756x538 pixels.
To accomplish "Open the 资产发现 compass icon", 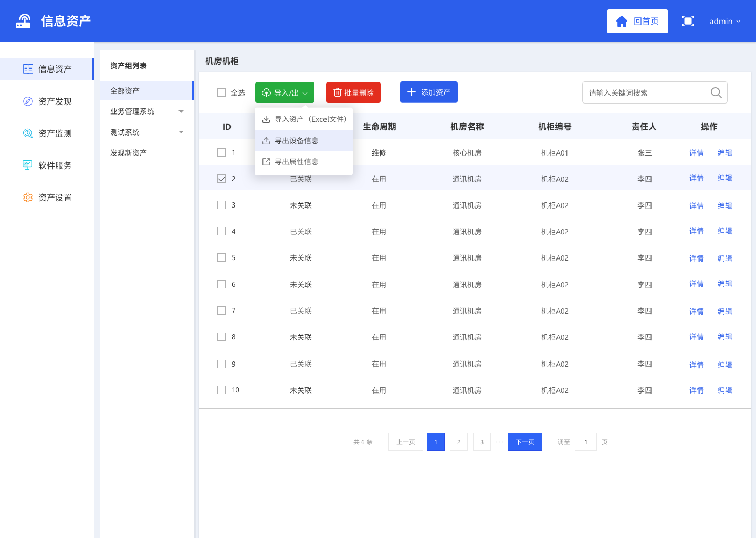I will pos(28,101).
